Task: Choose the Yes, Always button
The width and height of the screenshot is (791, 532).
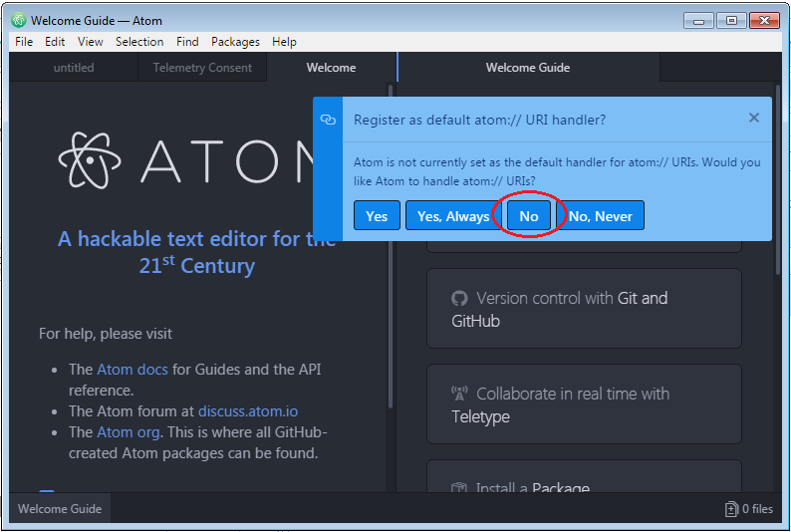Action: (x=453, y=216)
